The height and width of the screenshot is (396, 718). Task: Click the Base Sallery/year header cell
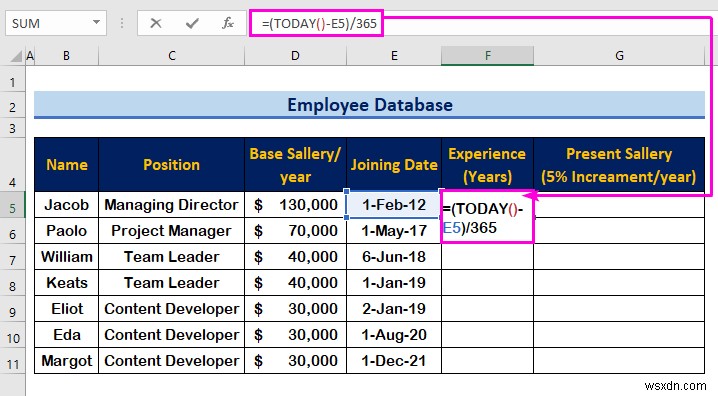pos(295,164)
